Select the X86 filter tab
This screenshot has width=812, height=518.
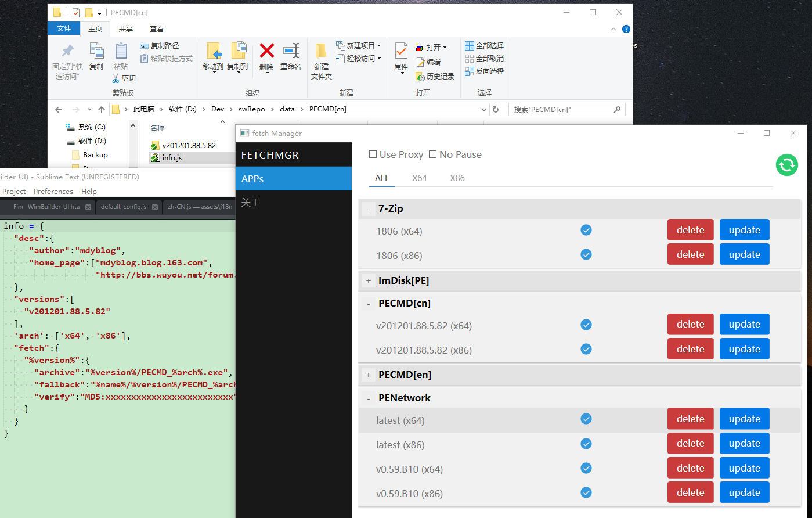(457, 178)
